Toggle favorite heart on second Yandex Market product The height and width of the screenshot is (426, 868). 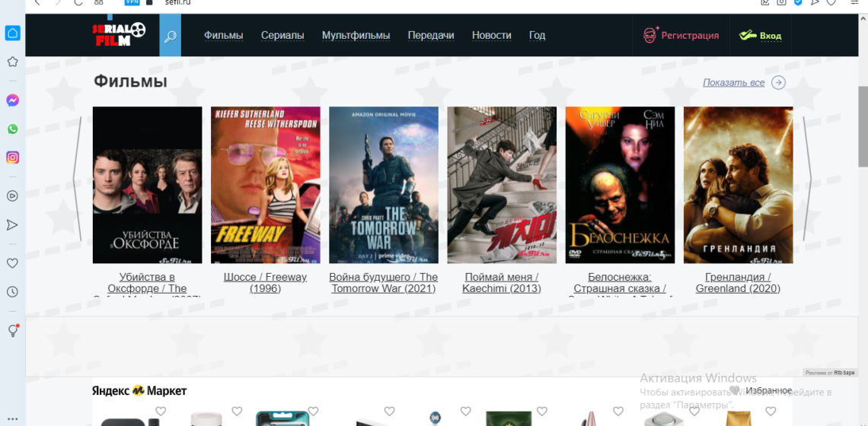pyautogui.click(x=237, y=412)
